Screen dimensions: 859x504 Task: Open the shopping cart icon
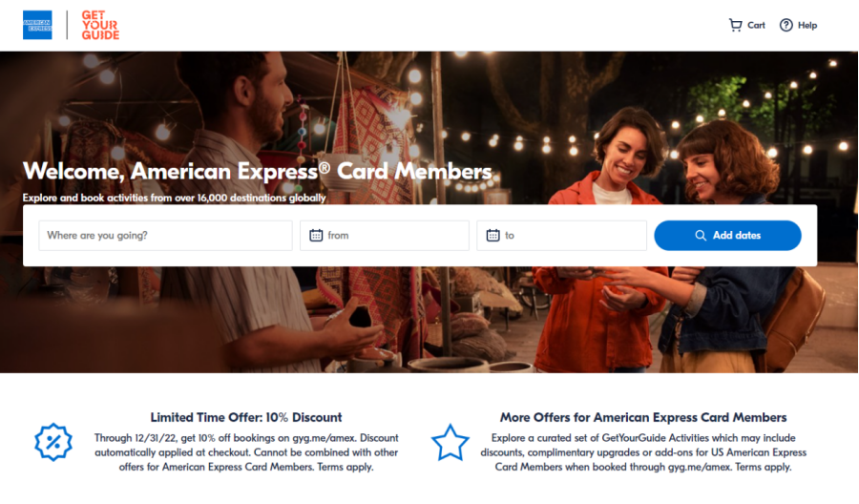click(735, 25)
